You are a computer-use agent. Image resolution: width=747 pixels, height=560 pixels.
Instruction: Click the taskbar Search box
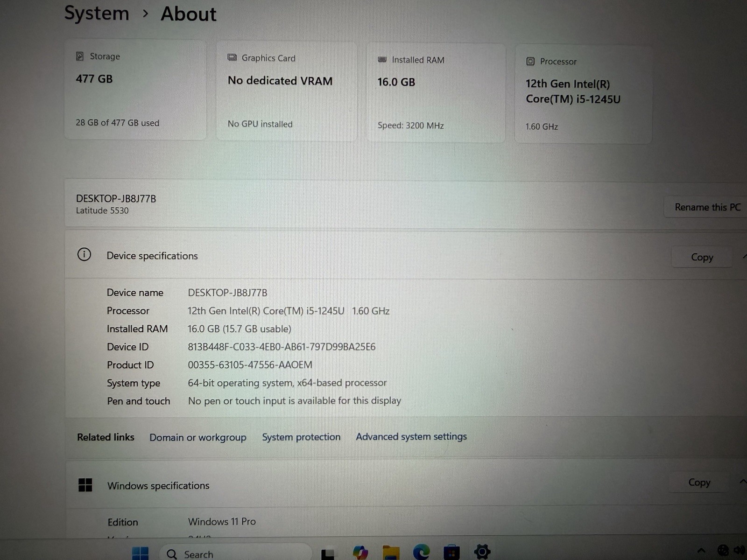pos(235,553)
